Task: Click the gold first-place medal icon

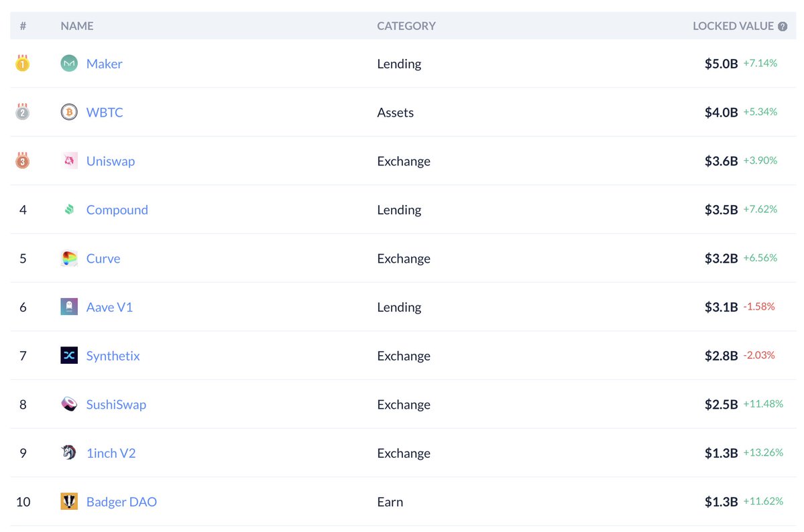Action: pos(23,63)
